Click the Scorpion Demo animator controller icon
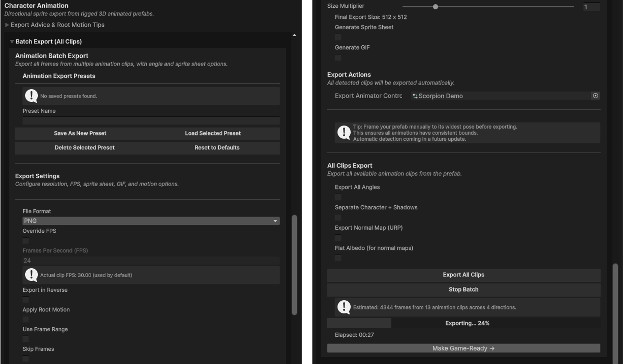 coord(415,96)
